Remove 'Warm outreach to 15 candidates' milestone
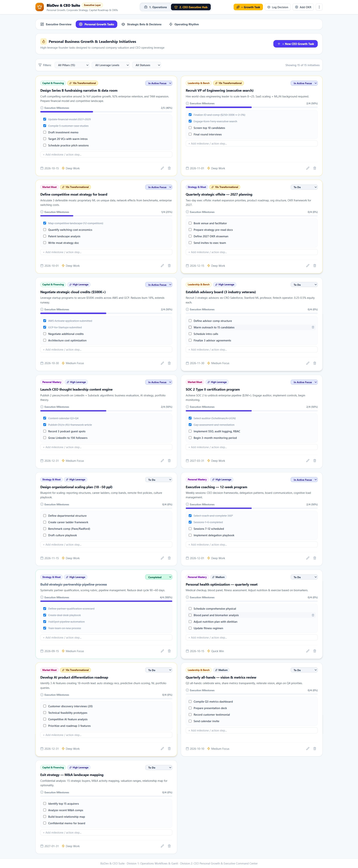 pyautogui.click(x=313, y=327)
